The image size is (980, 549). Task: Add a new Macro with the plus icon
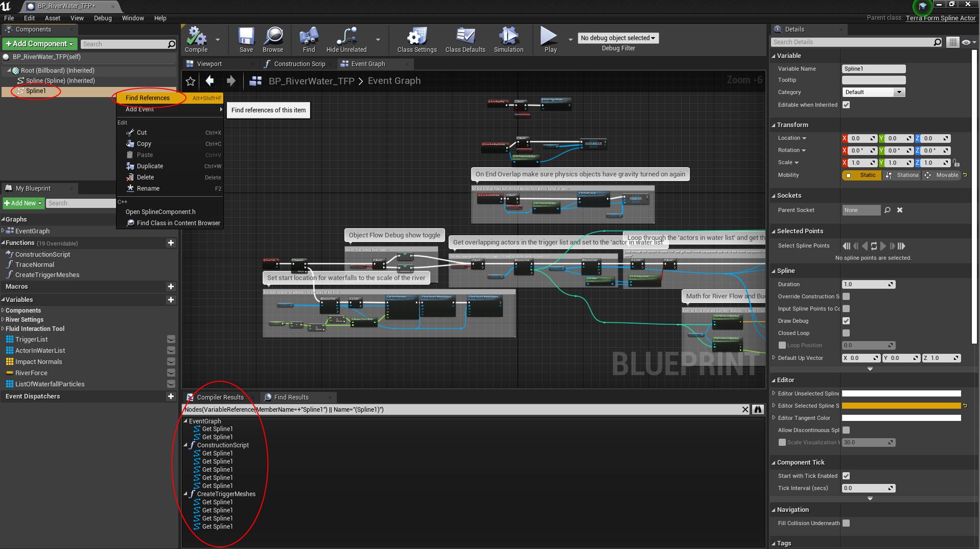[171, 287]
